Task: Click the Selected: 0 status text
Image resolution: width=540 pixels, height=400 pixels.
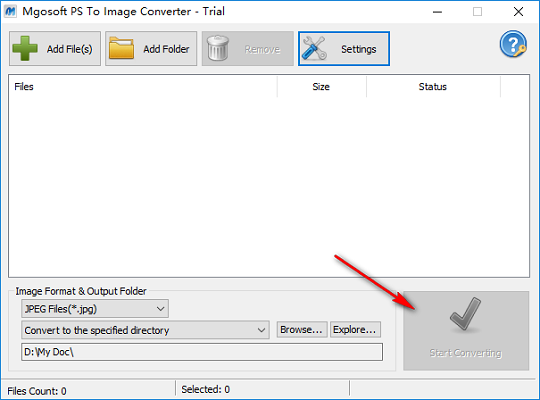Action: 206,389
